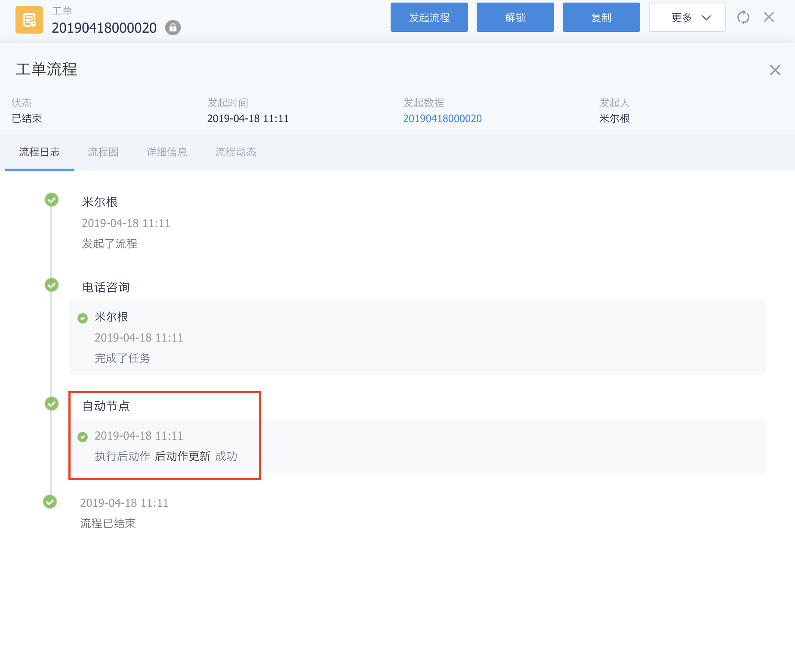This screenshot has height=672, width=795.
Task: Click the orange work order icon
Action: 29,20
